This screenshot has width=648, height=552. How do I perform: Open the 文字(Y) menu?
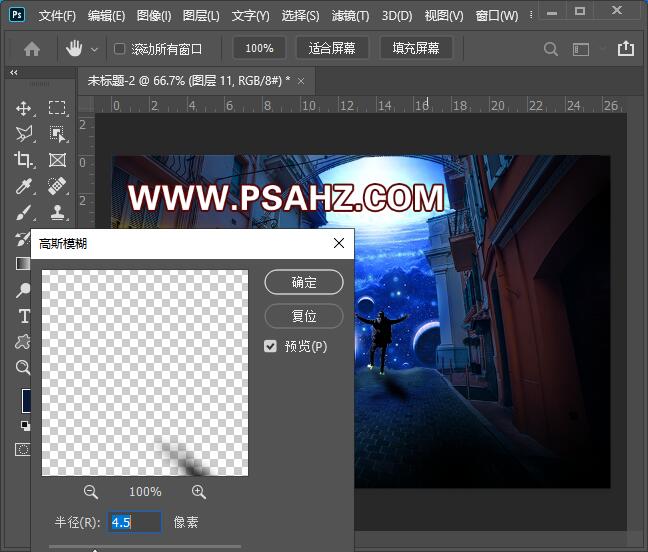click(250, 16)
